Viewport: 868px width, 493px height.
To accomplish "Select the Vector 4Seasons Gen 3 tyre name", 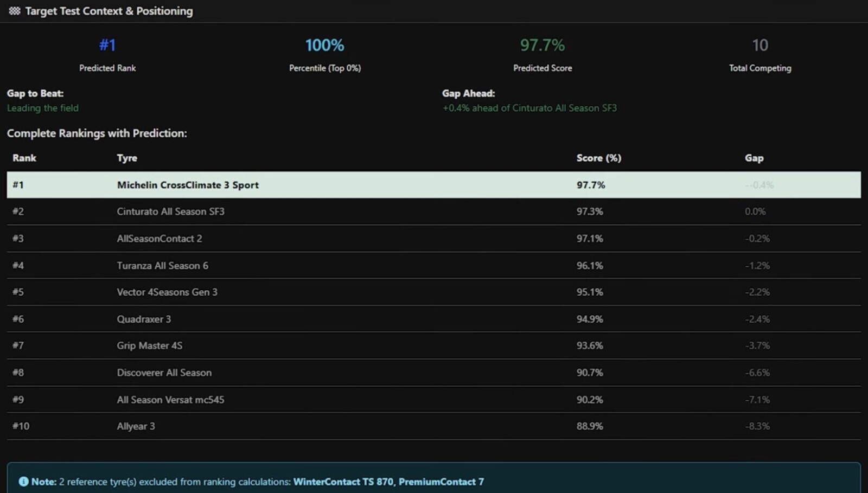I will tap(167, 292).
